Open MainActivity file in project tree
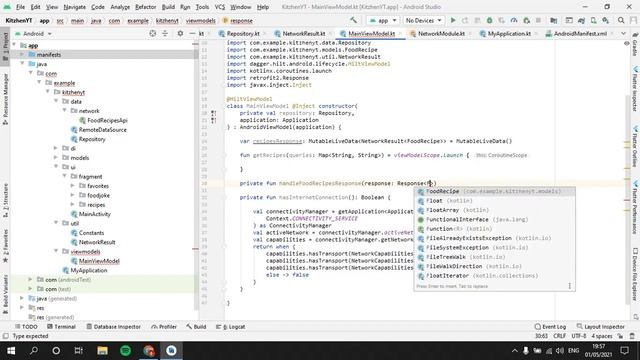 (x=91, y=214)
